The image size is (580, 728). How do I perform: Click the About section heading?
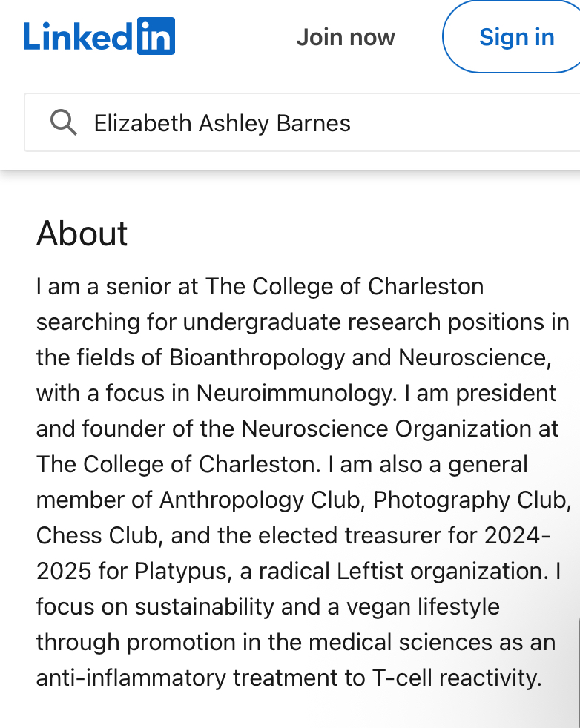(82, 234)
